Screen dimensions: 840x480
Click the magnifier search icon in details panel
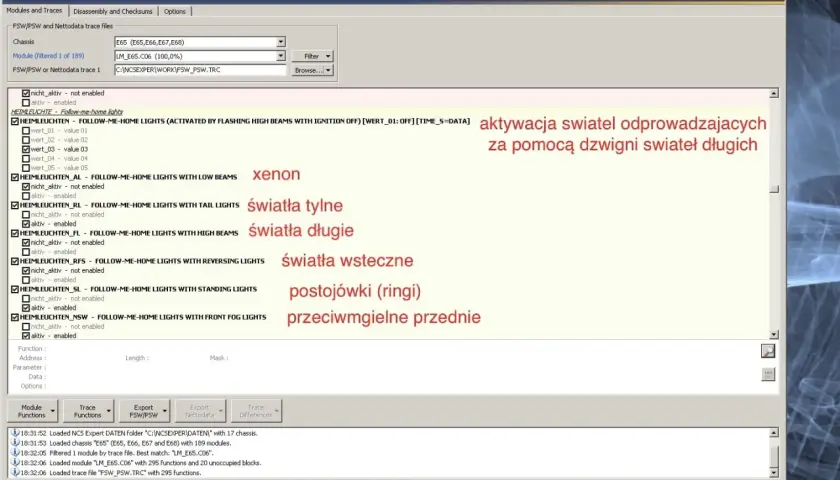768,351
